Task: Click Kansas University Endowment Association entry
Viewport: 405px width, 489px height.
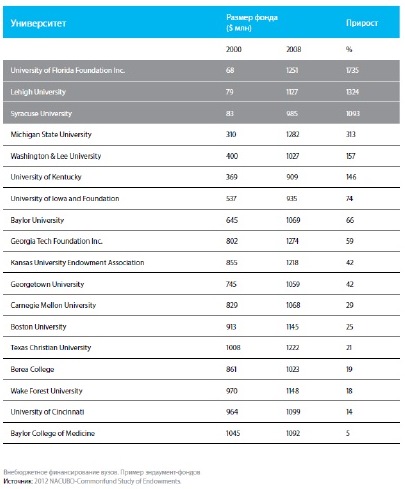Action: pos(77,262)
